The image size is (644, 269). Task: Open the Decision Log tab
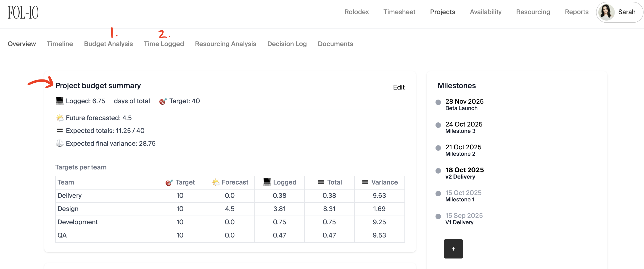click(x=287, y=44)
